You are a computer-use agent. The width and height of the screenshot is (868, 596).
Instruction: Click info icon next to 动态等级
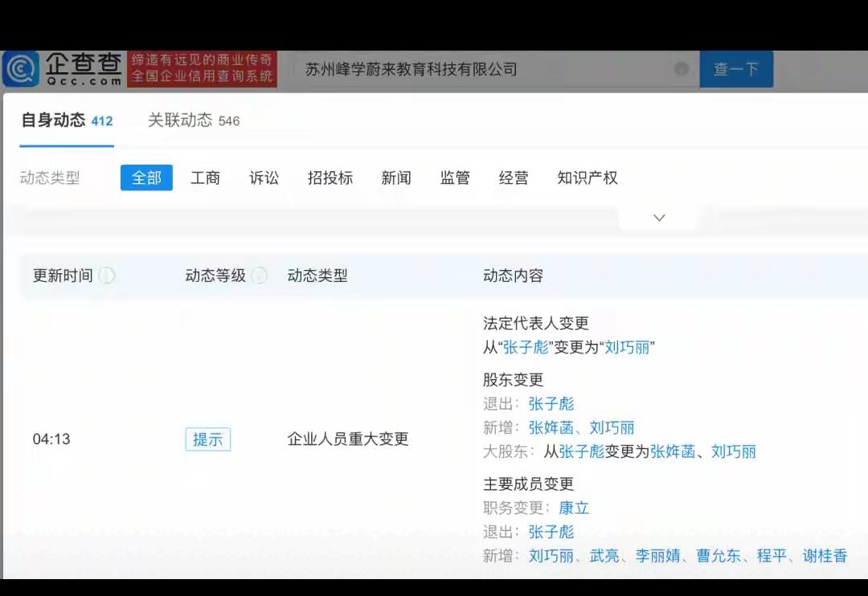pos(259,275)
